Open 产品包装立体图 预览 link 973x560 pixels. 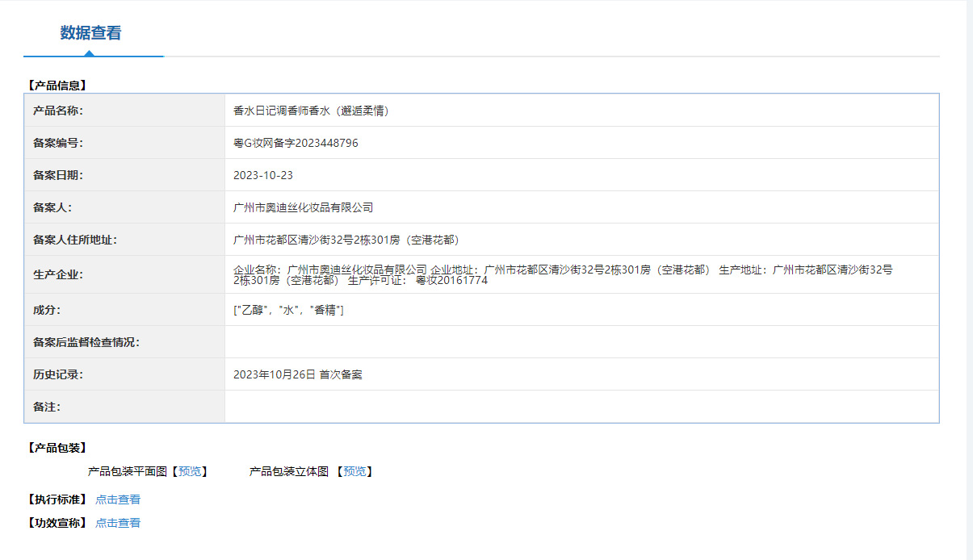coord(354,471)
